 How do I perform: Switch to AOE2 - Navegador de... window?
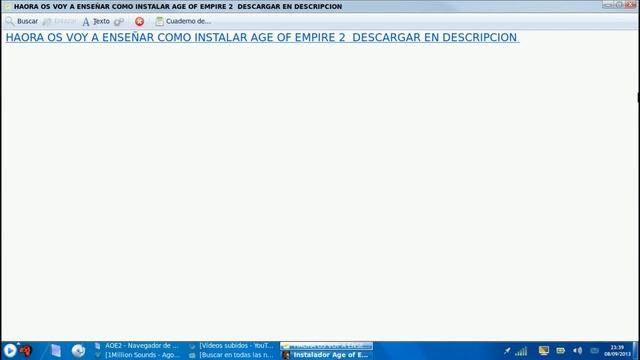tap(137, 346)
